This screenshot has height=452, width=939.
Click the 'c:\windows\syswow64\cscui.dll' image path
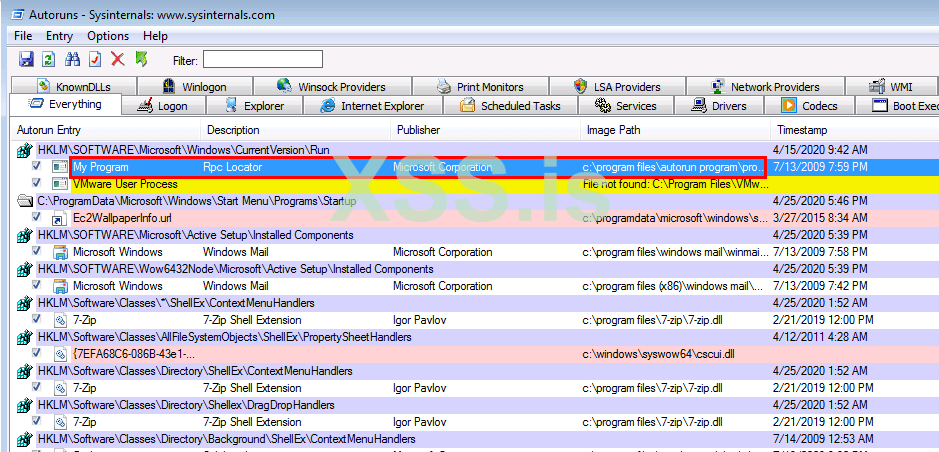click(x=659, y=354)
